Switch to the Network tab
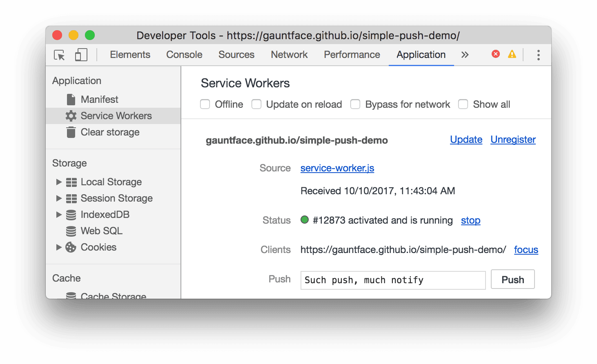The height and width of the screenshot is (364, 597). (289, 54)
